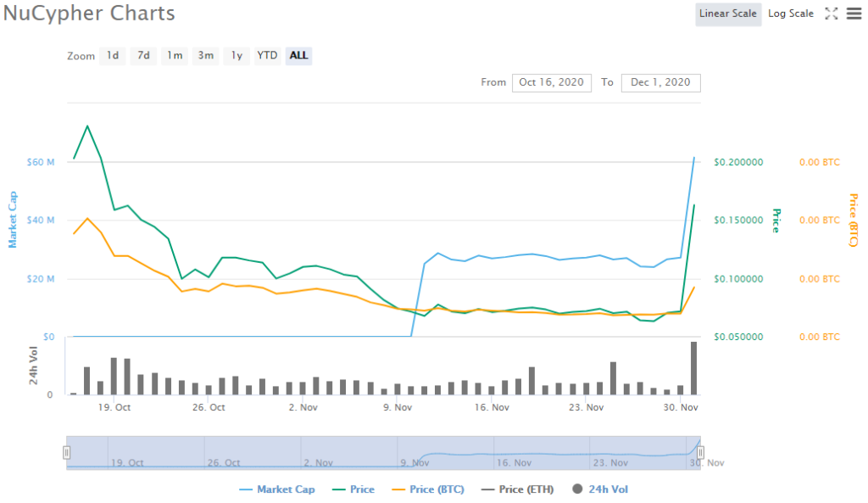
Task: Open the chart hamburger menu icon
Action: click(x=854, y=14)
